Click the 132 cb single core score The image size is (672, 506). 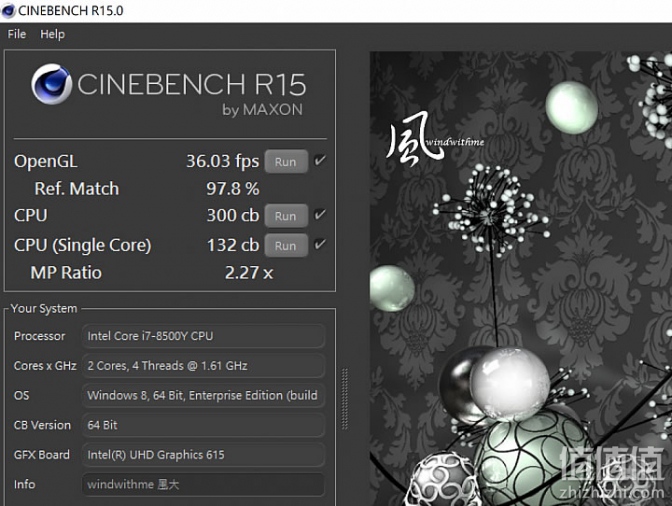pos(233,245)
